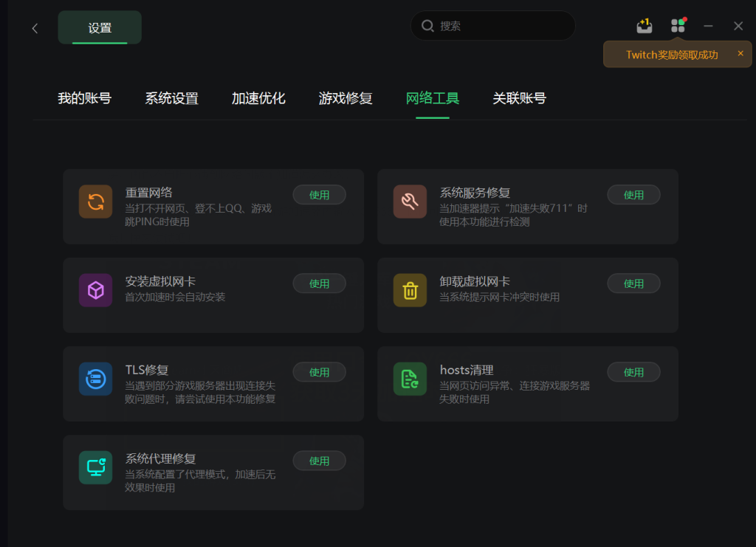
Task: Click description 当系统提示网卡冲突时使用
Action: tap(500, 297)
